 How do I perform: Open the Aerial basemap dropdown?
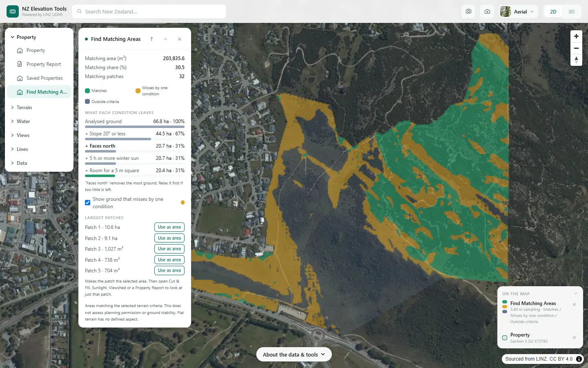tap(518, 11)
